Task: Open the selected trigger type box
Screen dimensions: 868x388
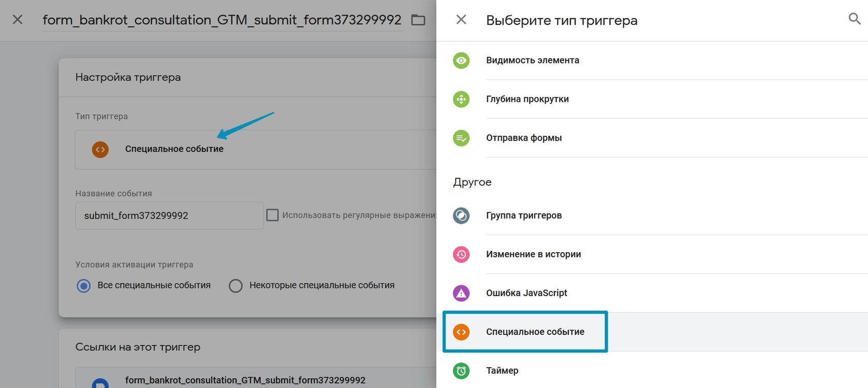Action: click(256, 149)
